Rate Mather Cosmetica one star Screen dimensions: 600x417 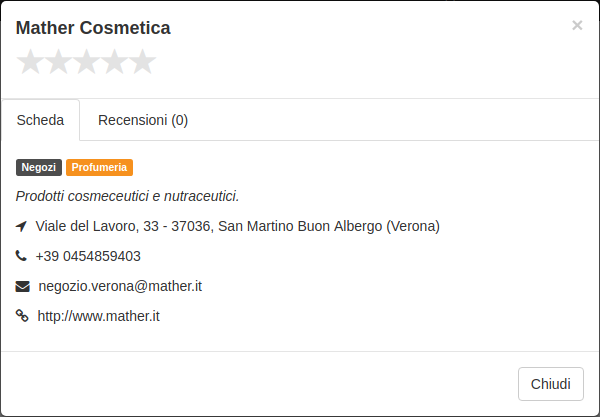pyautogui.click(x=30, y=61)
